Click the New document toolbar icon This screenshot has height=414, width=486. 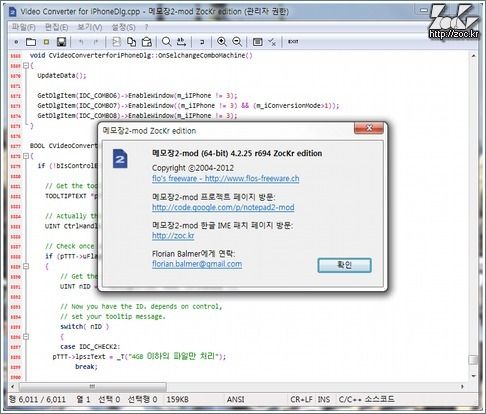coord(16,42)
